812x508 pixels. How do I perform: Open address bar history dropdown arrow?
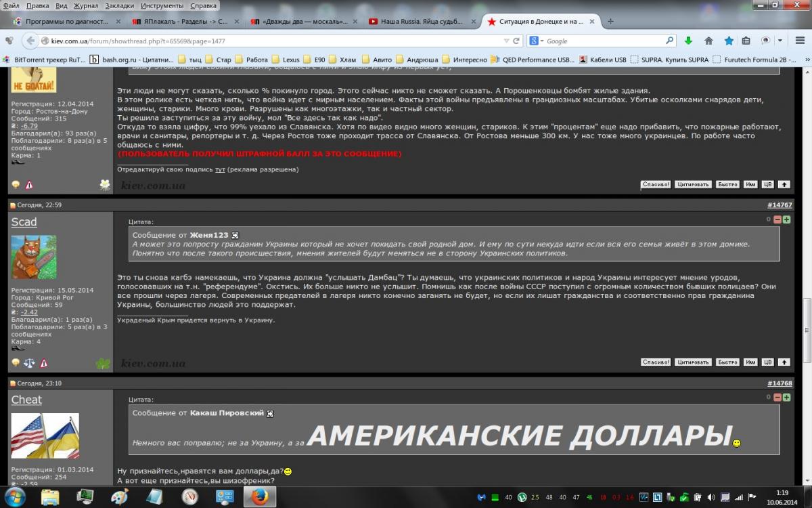[506, 41]
